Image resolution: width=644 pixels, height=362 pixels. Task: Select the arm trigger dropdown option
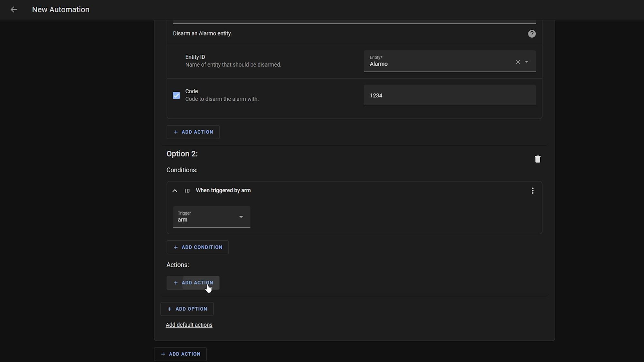212,217
